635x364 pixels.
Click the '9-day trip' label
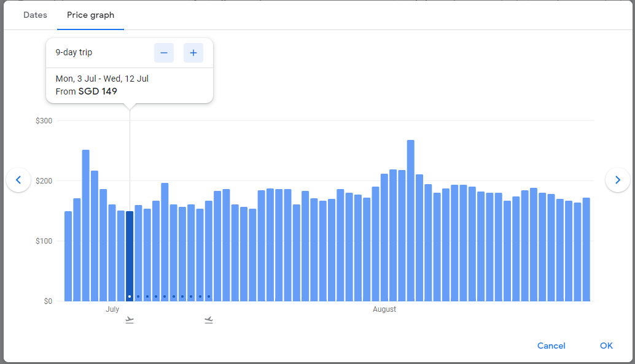coord(74,52)
